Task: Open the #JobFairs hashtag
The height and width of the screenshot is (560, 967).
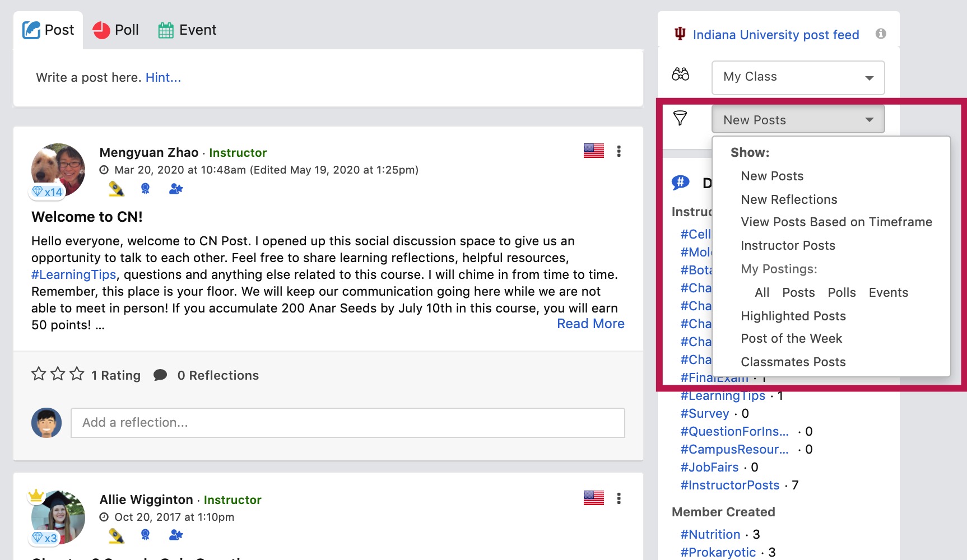Action: (x=709, y=468)
